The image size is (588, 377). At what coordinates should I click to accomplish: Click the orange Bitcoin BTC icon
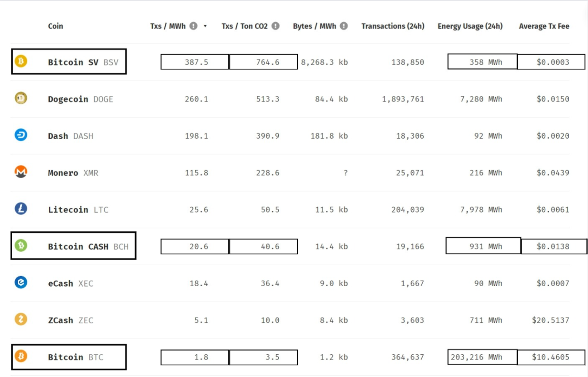coord(21,356)
